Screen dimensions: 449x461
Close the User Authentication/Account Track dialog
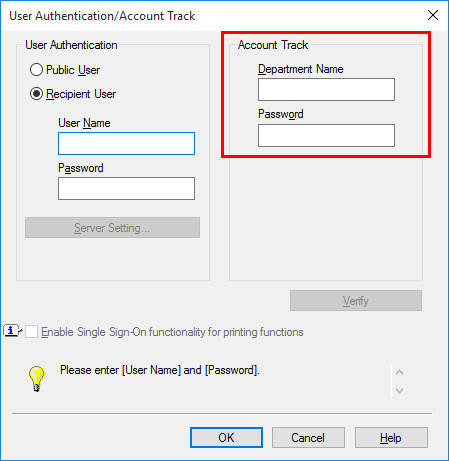point(433,15)
